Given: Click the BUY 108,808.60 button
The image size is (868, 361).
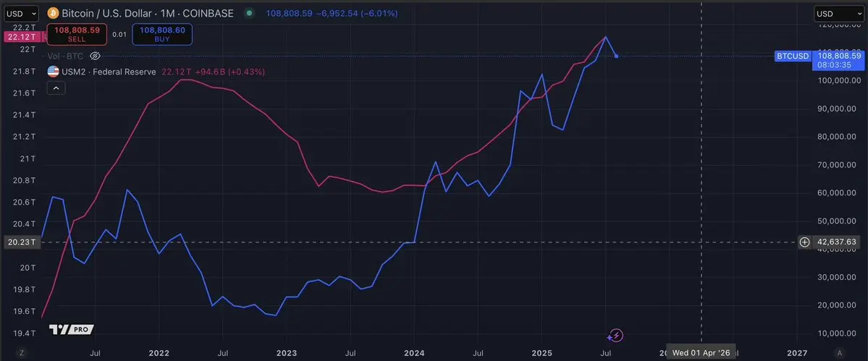Looking at the screenshot, I should pos(162,33).
